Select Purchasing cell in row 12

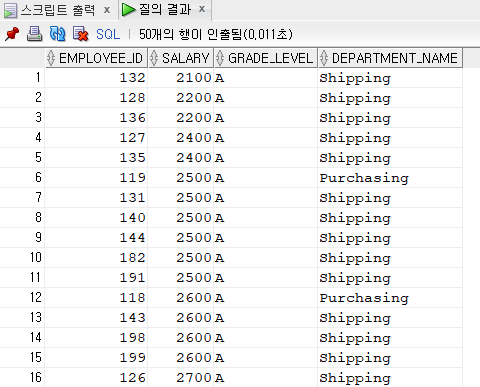(390, 298)
